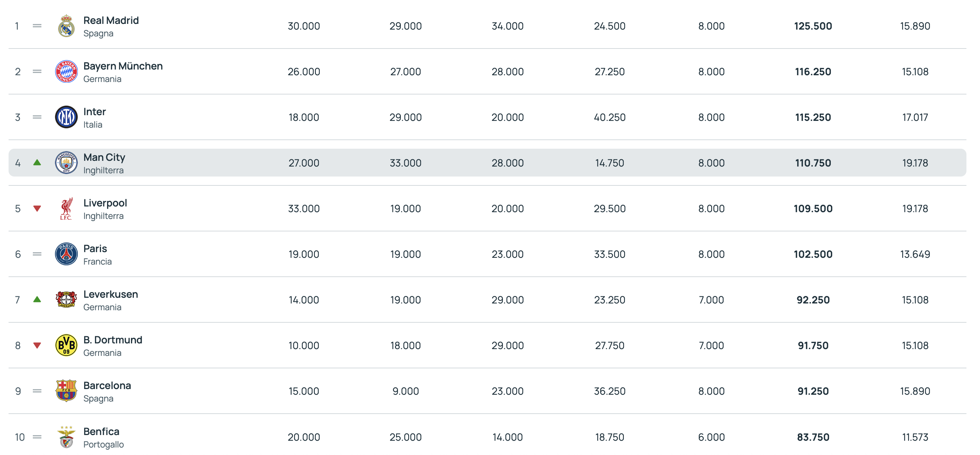Click Man City's green up arrow
The height and width of the screenshot is (455, 980).
[x=37, y=163]
